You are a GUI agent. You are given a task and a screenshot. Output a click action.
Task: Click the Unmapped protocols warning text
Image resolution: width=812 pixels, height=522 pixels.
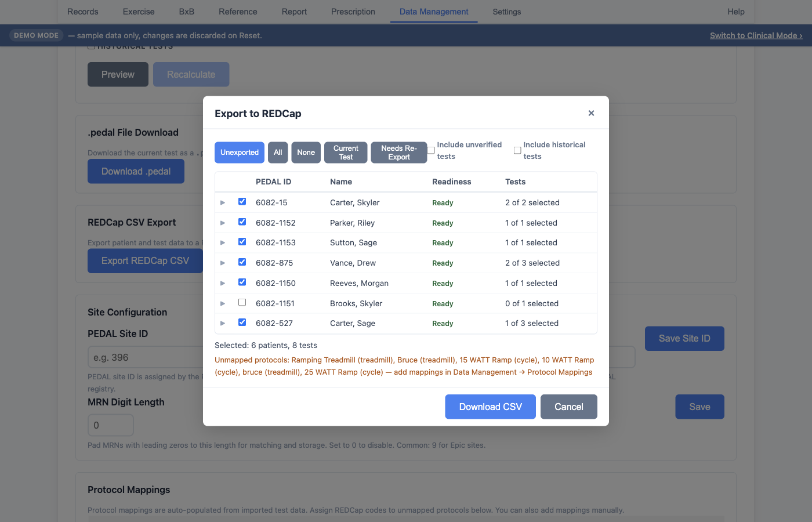(405, 366)
